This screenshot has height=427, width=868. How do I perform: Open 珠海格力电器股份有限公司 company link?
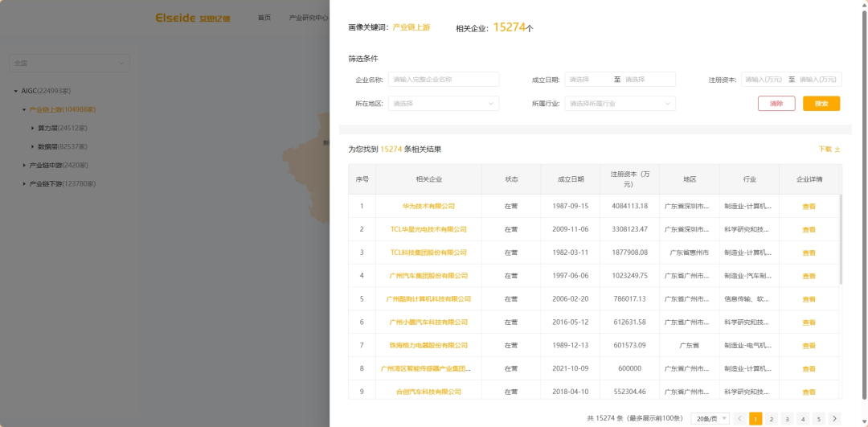[x=428, y=346]
